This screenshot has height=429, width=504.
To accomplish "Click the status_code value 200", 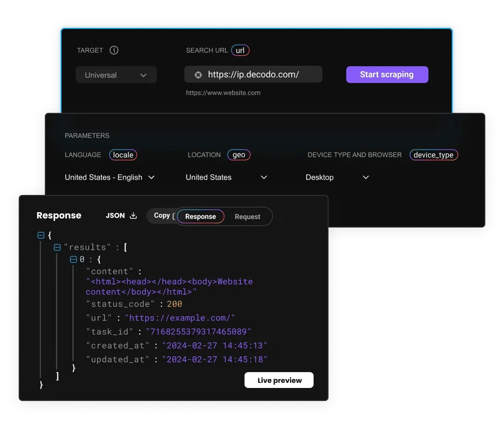I will [x=175, y=304].
